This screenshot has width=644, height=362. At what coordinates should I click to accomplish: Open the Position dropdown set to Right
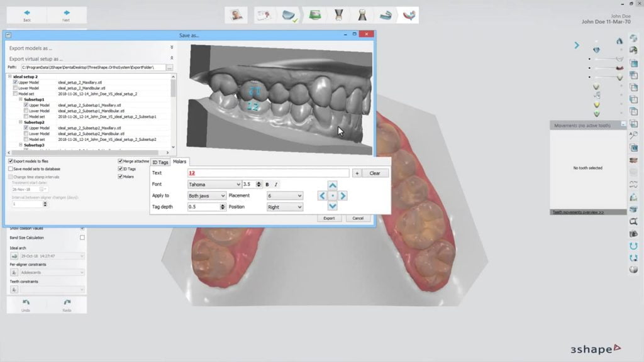tap(285, 207)
